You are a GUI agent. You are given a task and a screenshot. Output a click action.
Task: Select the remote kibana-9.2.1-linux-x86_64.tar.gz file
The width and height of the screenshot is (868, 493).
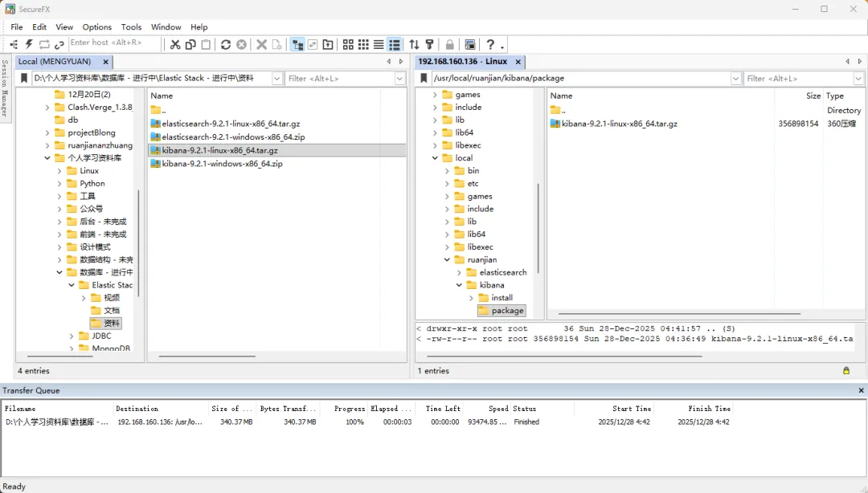tap(614, 124)
